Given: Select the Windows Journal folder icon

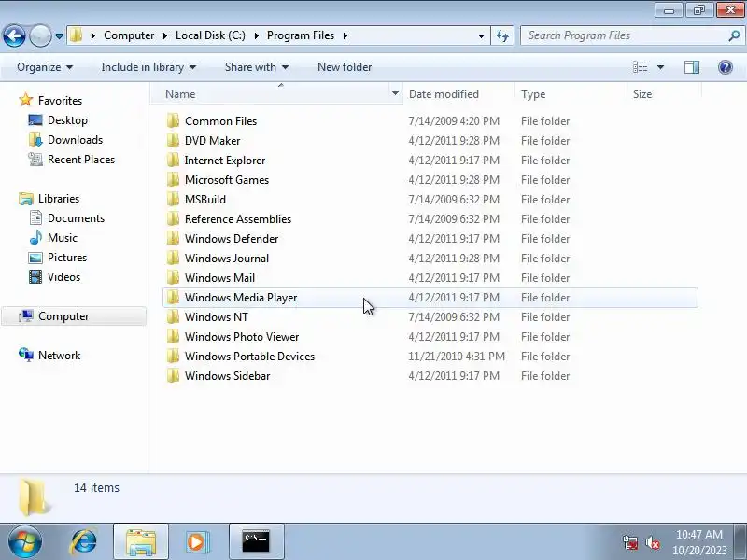Looking at the screenshot, I should point(173,259).
